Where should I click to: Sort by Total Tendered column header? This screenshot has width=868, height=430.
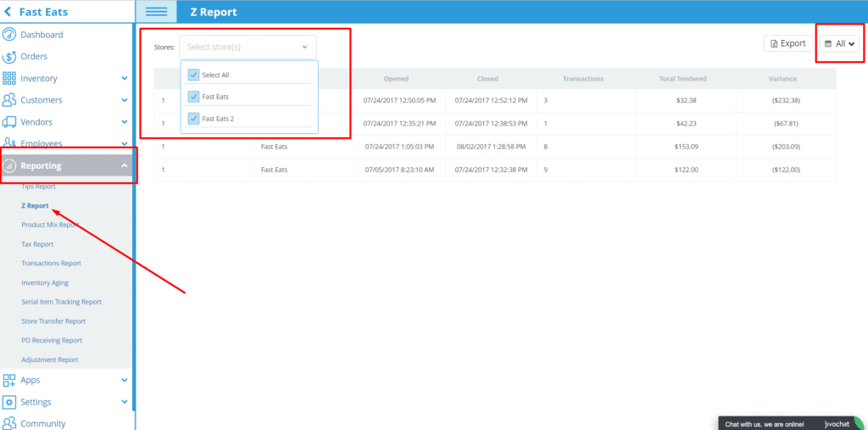pos(682,79)
